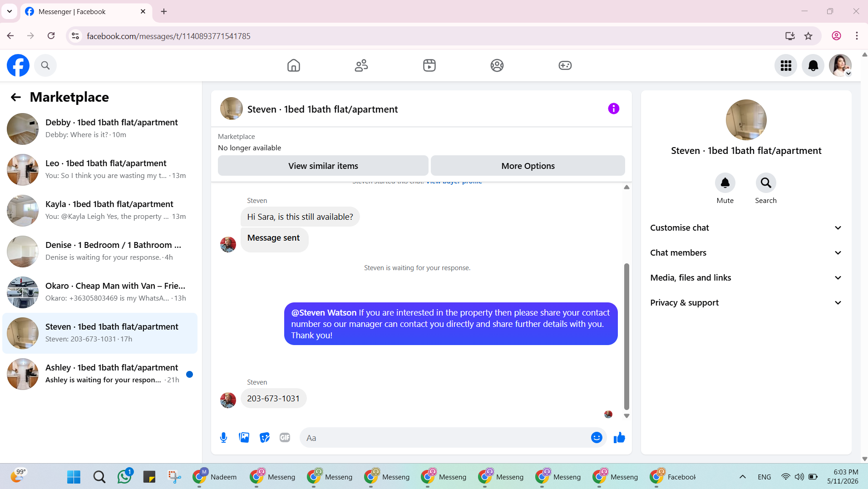Open Kayla's 1bed 1bath flat chat
The width and height of the screenshot is (868, 489).
(x=100, y=211)
